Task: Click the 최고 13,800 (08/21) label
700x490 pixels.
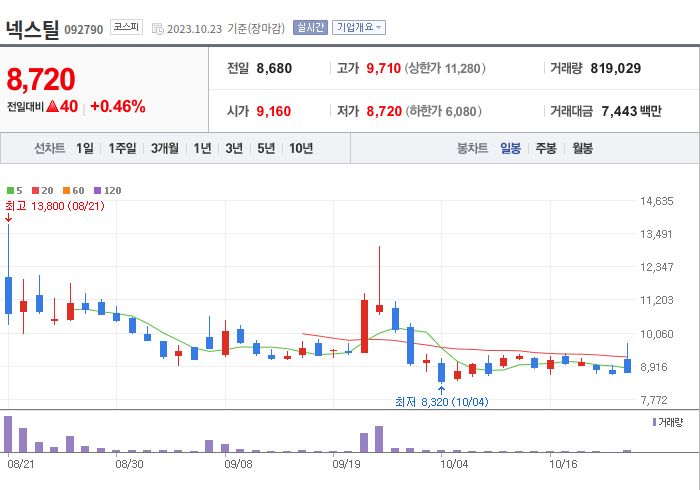Action: pyautogui.click(x=55, y=206)
